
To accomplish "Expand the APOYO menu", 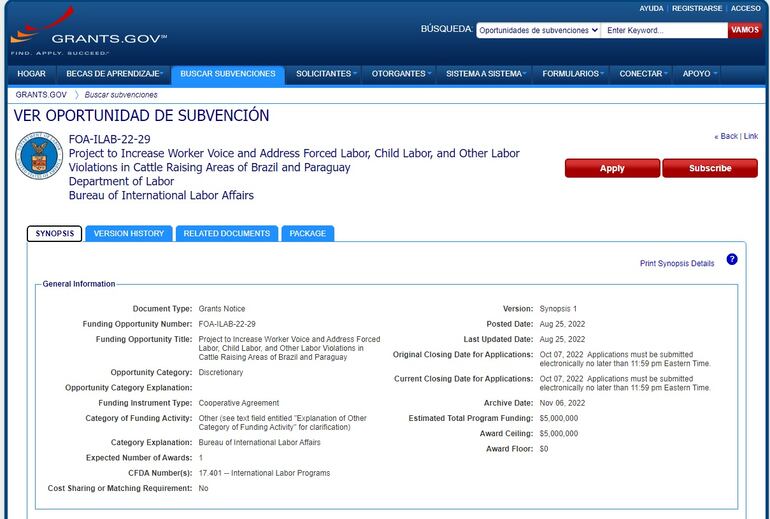I will [699, 74].
